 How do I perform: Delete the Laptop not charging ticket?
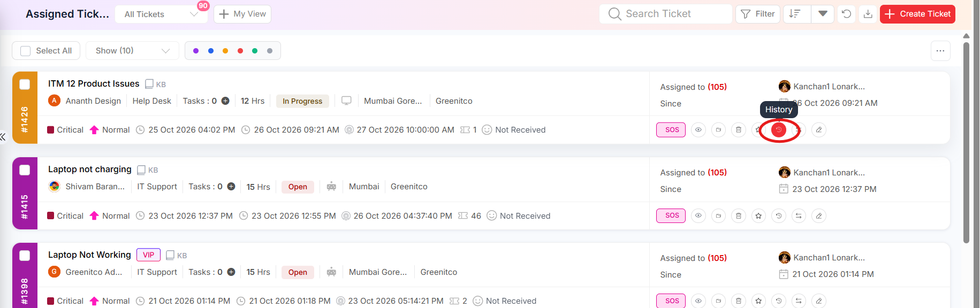click(x=739, y=216)
